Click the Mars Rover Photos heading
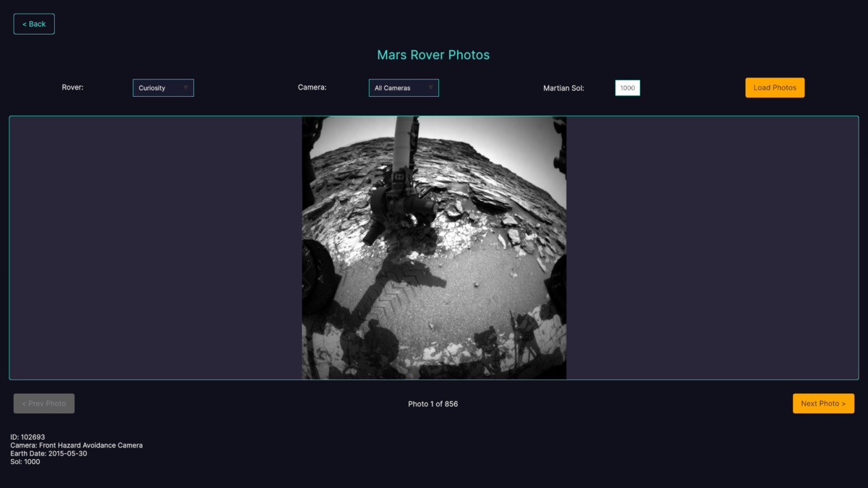The height and width of the screenshot is (488, 868). pyautogui.click(x=433, y=55)
